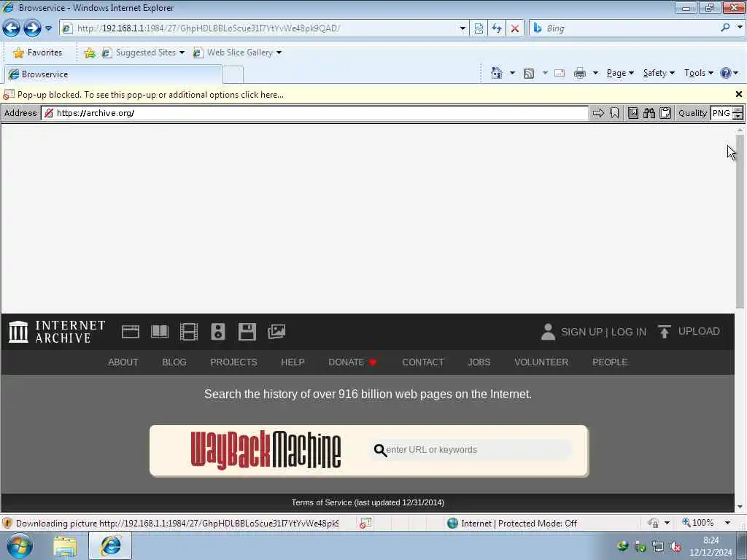Expand the Home button dropdown arrow

pyautogui.click(x=512, y=73)
